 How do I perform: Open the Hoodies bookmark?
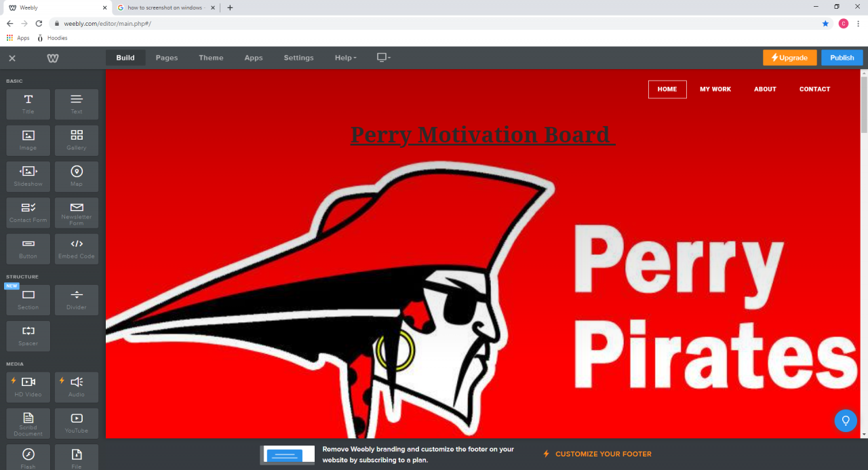pos(52,38)
